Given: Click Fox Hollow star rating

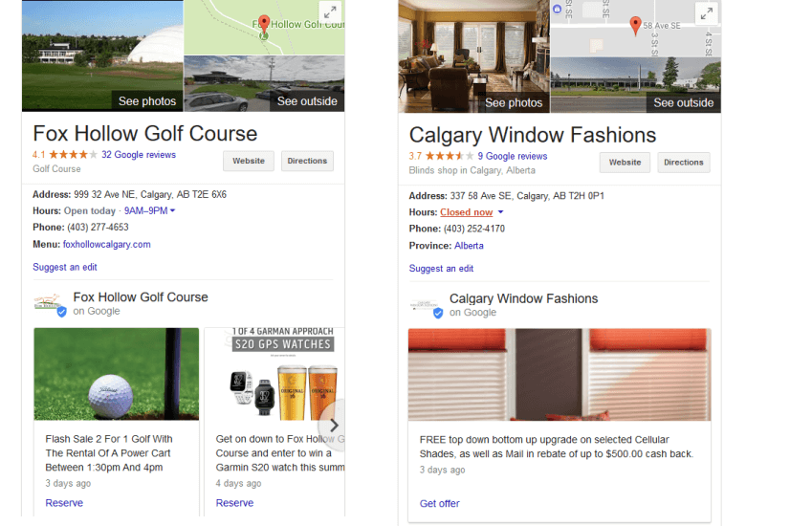Looking at the screenshot, I should point(73,154).
